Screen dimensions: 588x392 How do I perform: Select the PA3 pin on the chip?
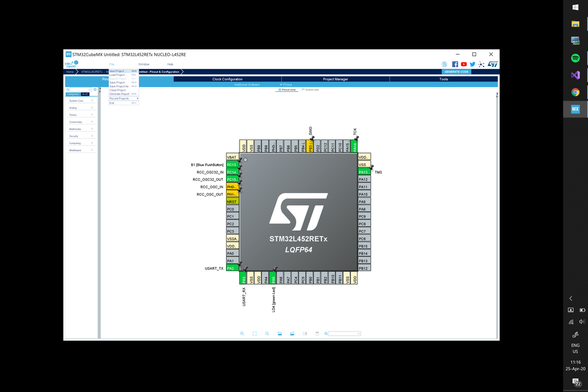tap(244, 278)
